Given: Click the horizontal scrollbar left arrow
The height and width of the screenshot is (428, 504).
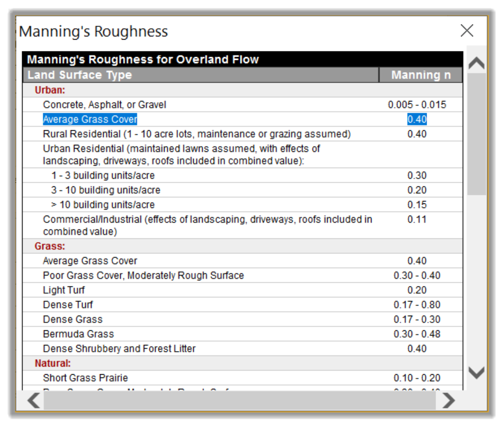Looking at the screenshot, I should [x=34, y=401].
